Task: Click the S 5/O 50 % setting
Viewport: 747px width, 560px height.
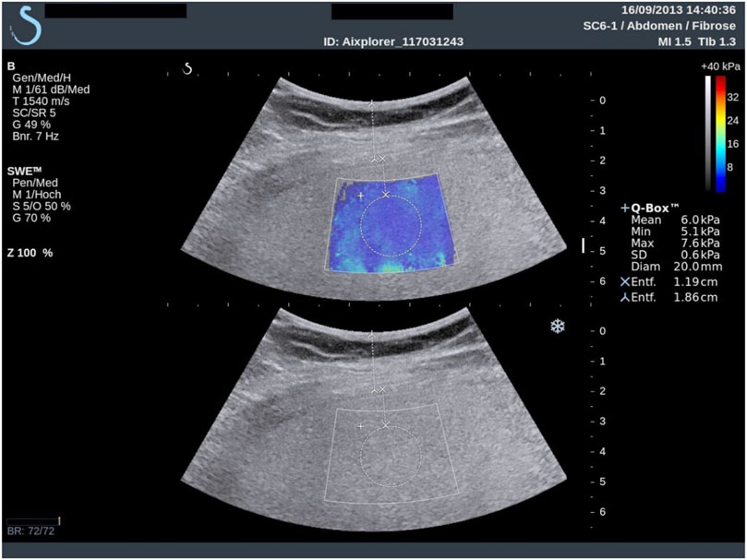Action: (x=42, y=206)
